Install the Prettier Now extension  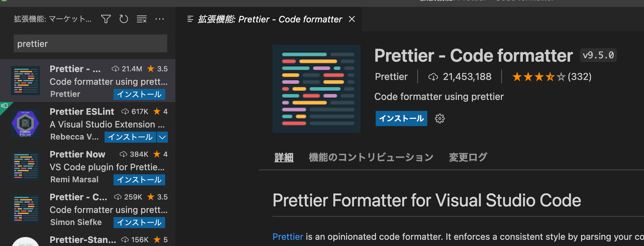point(139,180)
